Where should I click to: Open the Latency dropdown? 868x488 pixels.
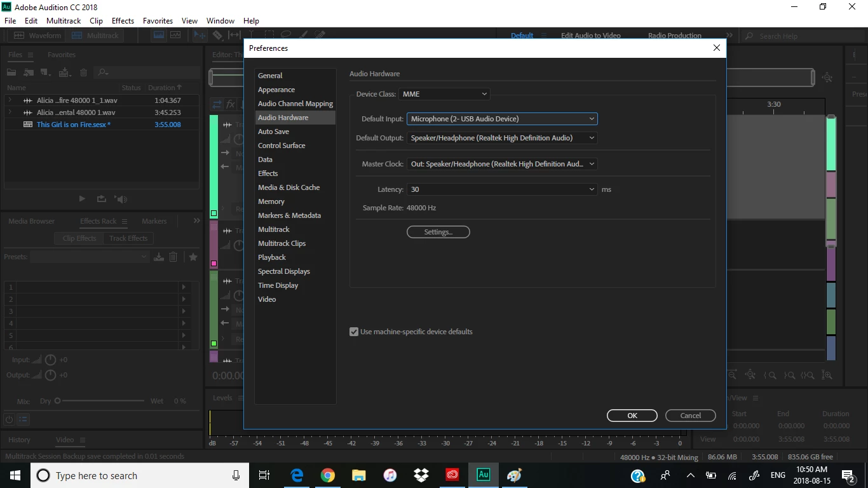[502, 189]
